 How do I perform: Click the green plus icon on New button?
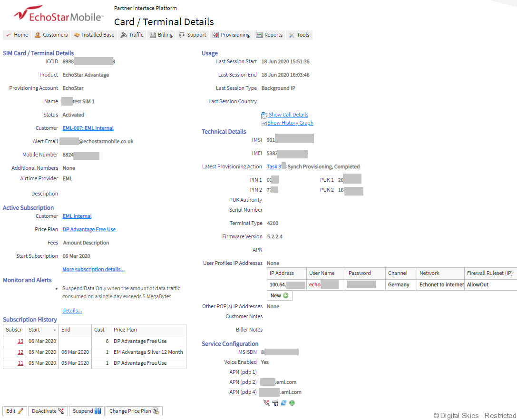click(285, 296)
